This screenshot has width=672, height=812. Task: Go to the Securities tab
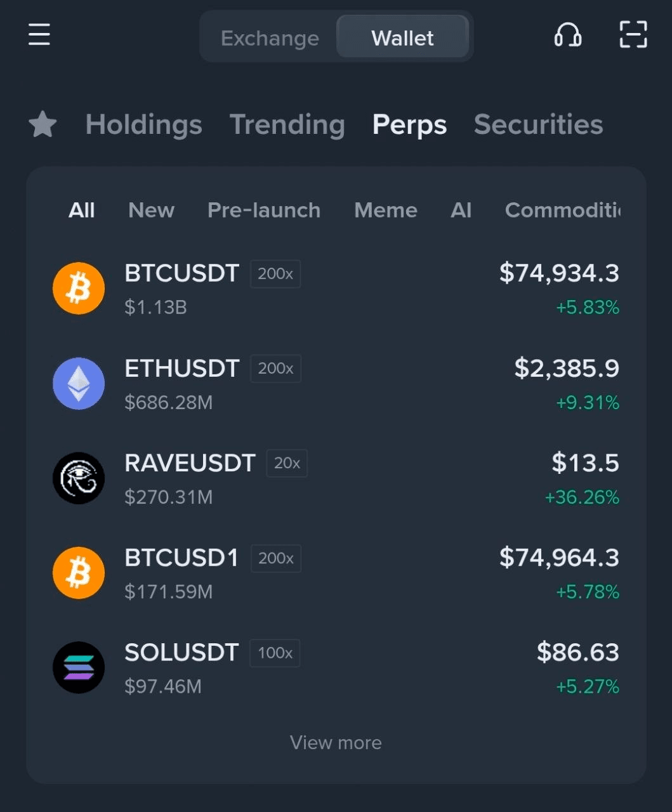point(538,124)
